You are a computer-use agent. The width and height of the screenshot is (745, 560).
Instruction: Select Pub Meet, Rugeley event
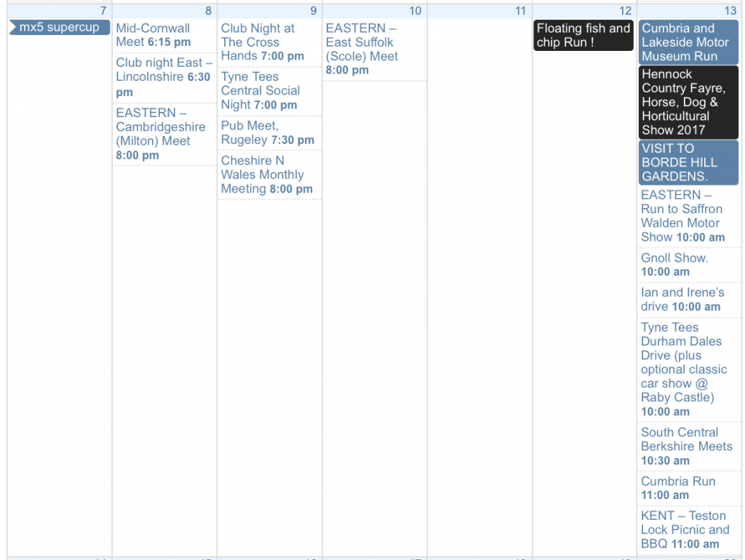click(x=267, y=132)
